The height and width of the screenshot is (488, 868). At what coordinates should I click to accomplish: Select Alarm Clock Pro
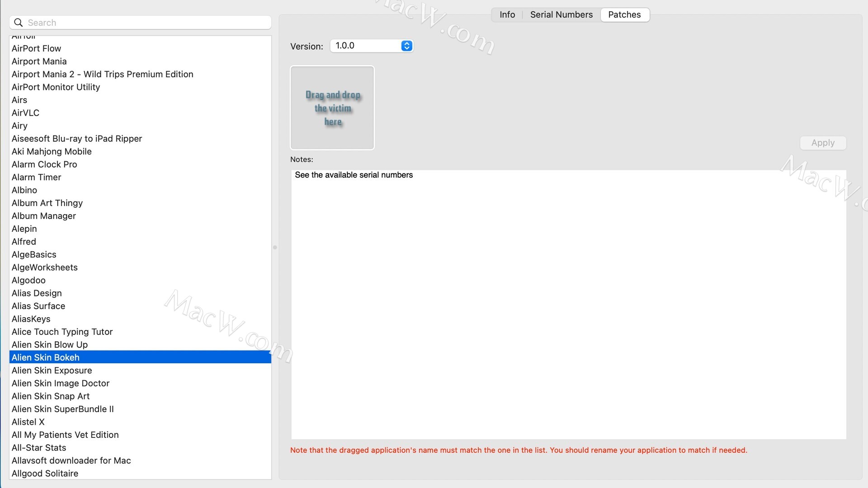click(140, 164)
